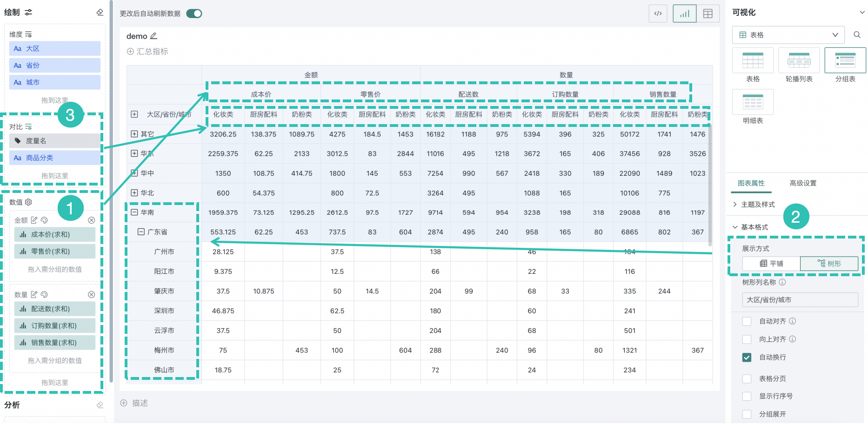This screenshot has width=868, height=424.
Task: Click the 零售价(求和) measure pill
Action: coord(55,252)
